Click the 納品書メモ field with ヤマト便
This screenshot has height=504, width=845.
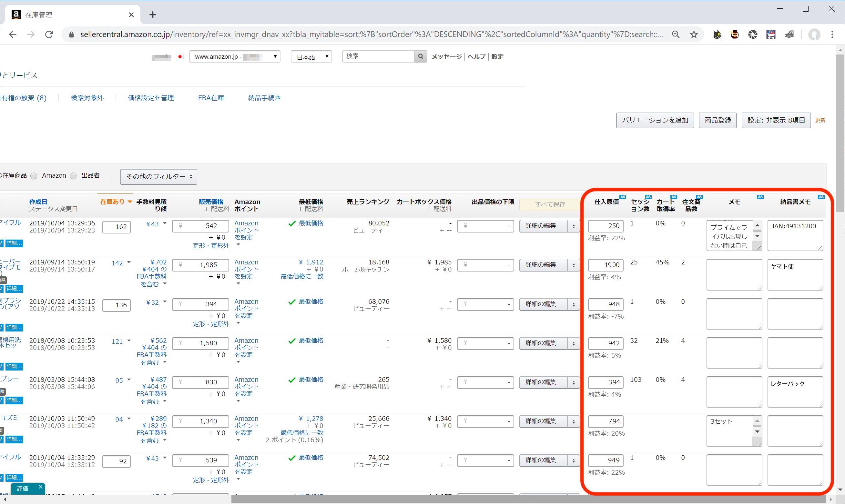(x=795, y=274)
